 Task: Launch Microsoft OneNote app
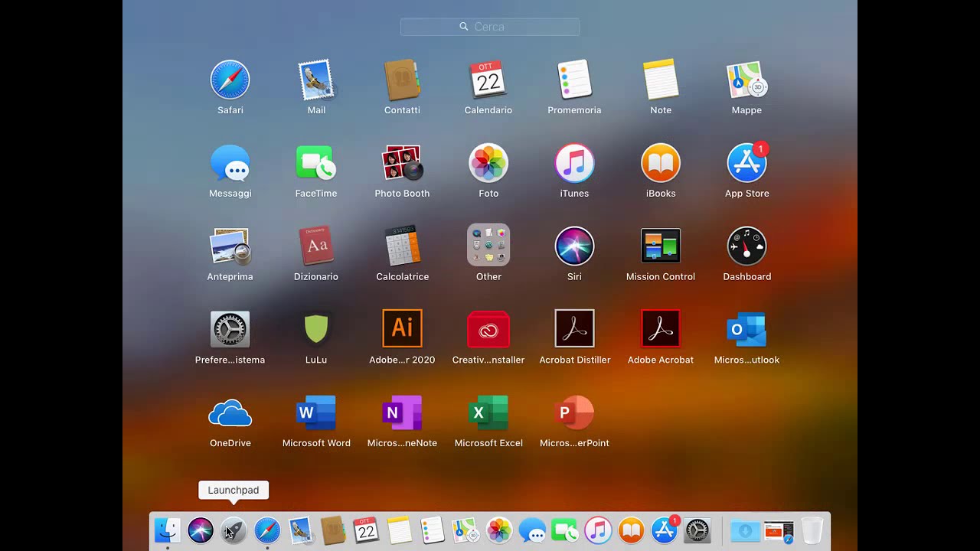402,413
